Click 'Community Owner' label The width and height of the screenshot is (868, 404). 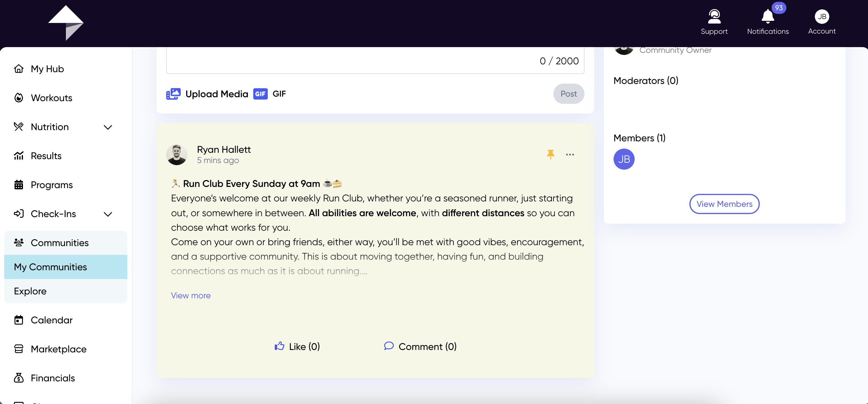click(x=675, y=50)
